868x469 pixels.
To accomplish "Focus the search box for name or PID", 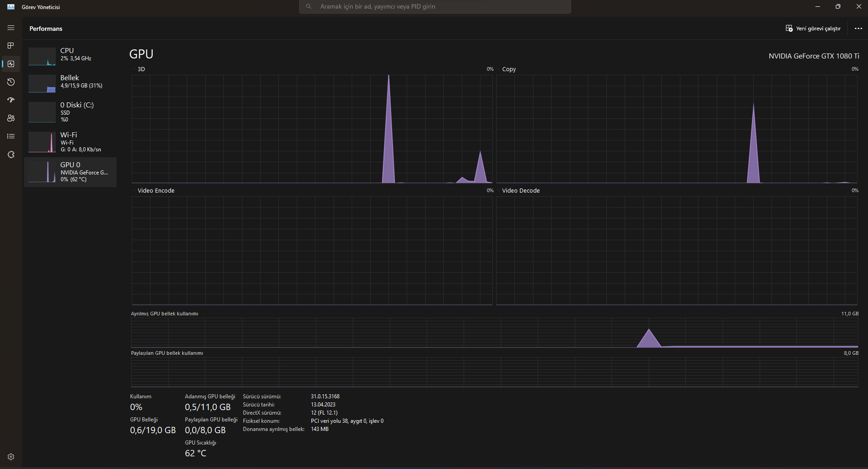I will point(435,7).
